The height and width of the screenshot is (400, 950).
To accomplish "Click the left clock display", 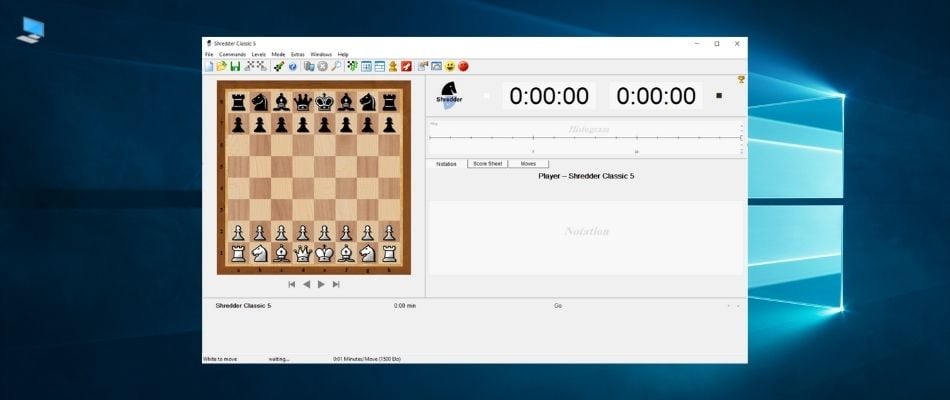I will [x=549, y=96].
